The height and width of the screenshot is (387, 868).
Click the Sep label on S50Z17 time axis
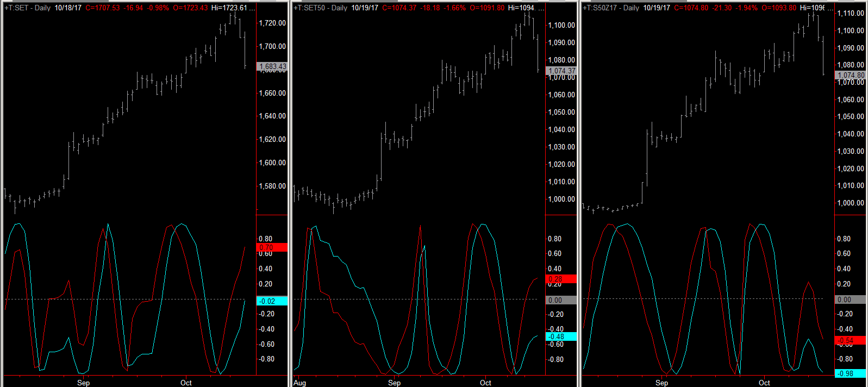[661, 383]
